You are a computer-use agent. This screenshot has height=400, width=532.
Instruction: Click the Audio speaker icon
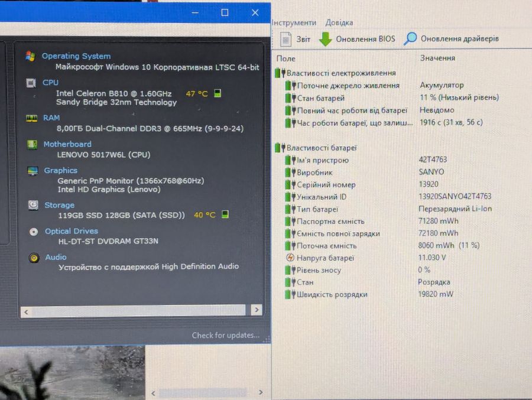click(34, 258)
